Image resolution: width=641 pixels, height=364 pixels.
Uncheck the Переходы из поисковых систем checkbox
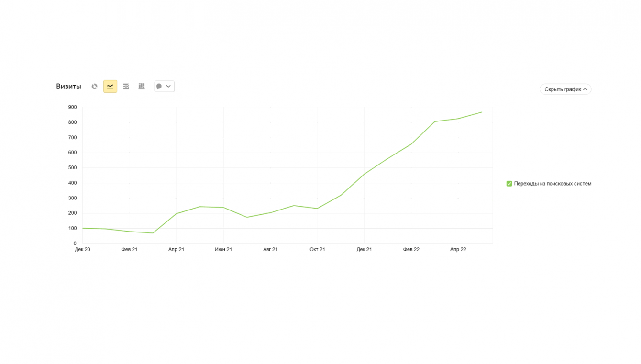[x=509, y=184]
